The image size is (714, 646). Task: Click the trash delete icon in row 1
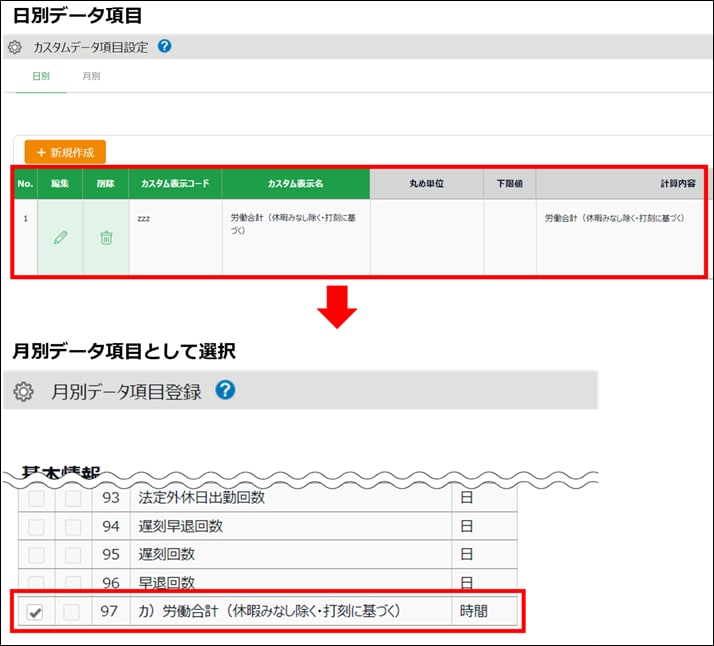pyautogui.click(x=106, y=238)
